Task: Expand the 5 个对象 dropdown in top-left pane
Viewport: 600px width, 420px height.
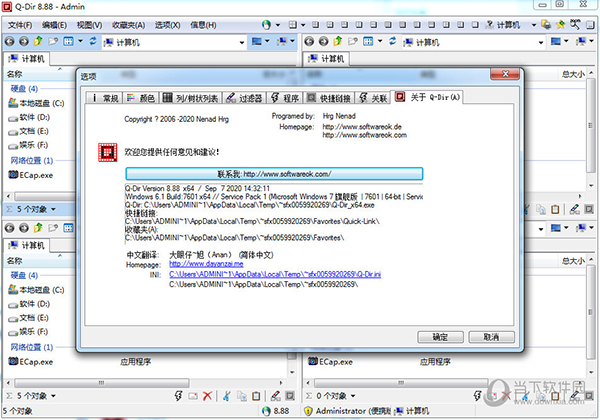Action: tap(53, 209)
